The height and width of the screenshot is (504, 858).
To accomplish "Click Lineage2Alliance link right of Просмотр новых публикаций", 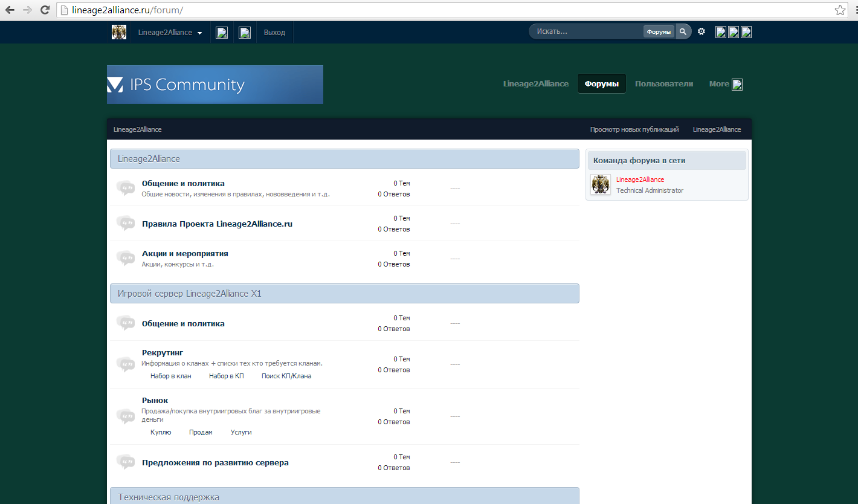I will pos(717,129).
